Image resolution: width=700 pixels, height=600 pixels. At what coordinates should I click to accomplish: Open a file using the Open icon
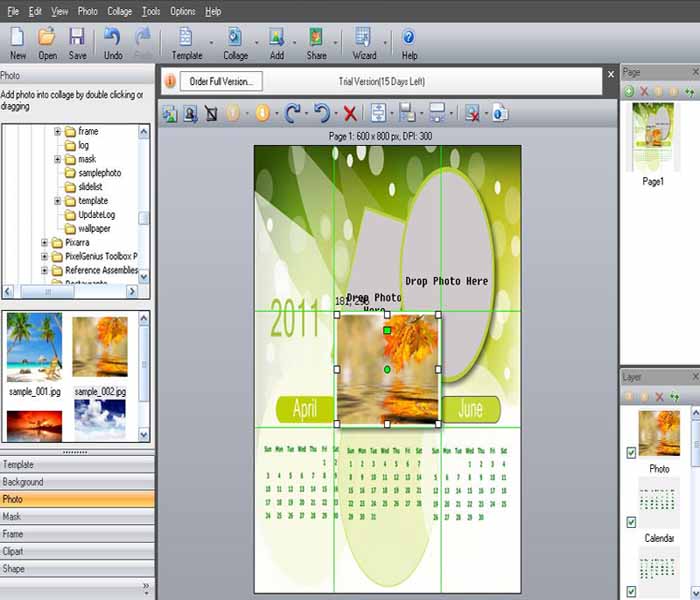coord(47,43)
